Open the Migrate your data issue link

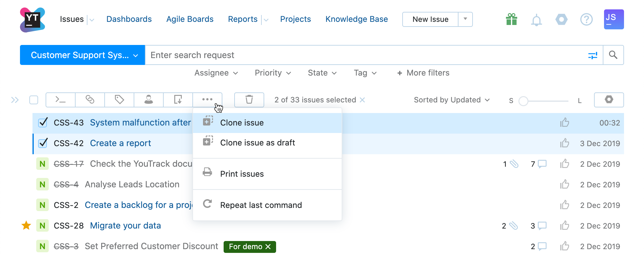[x=125, y=225]
